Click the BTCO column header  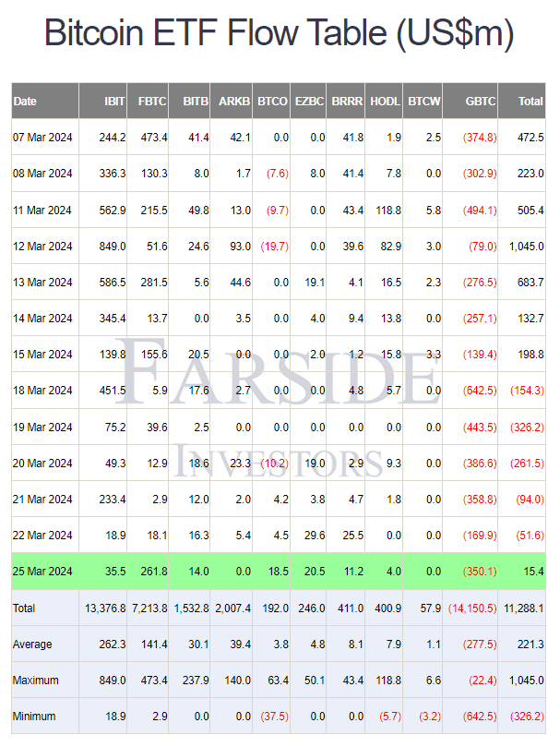point(271,101)
